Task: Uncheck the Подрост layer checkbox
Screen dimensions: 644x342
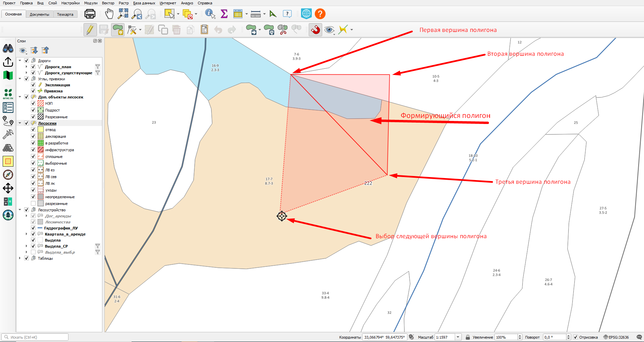Action: (x=33, y=110)
